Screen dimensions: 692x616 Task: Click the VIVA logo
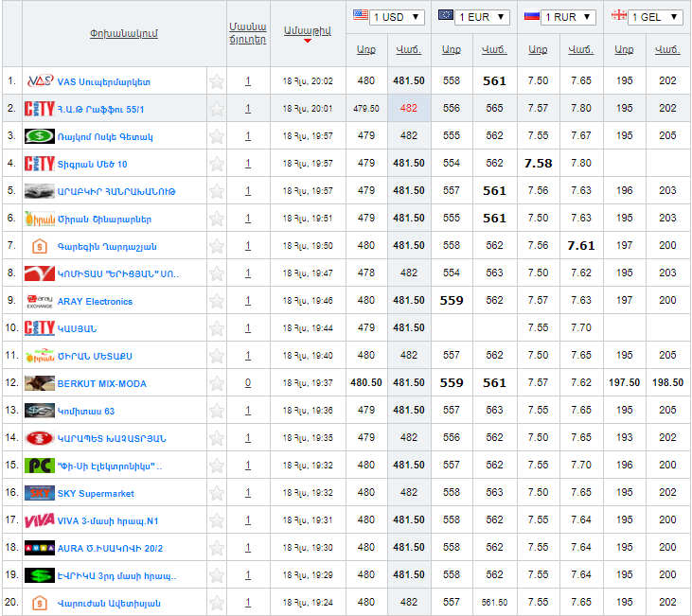[40, 520]
